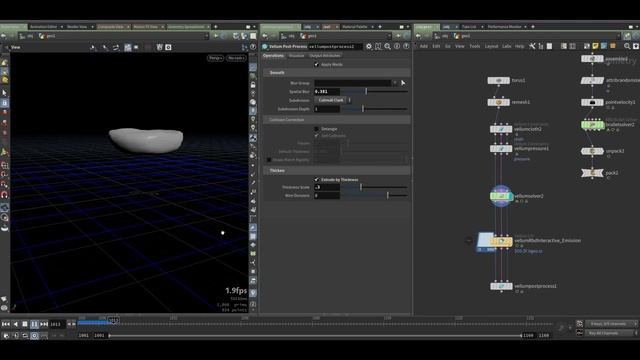Image resolution: width=640 pixels, height=360 pixels.
Task: Open the Render View pane tab
Action: (77, 27)
